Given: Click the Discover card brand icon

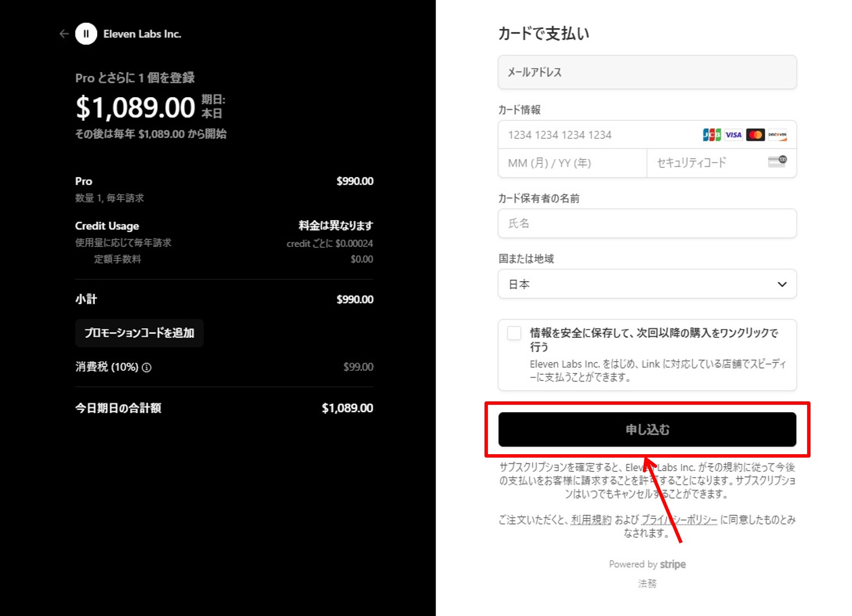Looking at the screenshot, I should tap(777, 135).
